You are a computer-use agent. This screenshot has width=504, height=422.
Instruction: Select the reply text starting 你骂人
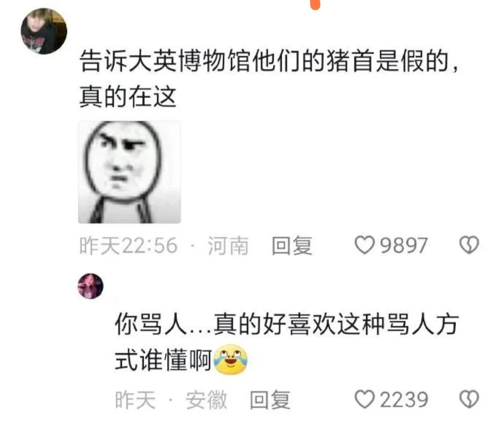coord(287,342)
